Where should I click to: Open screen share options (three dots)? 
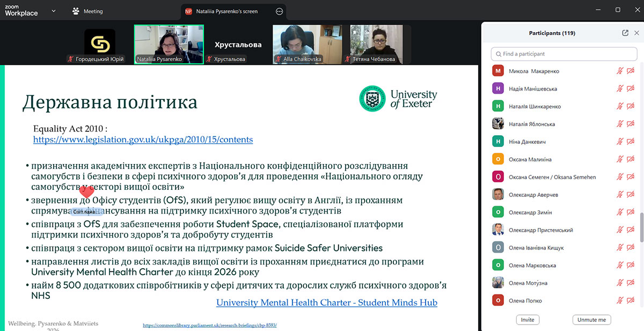tap(279, 11)
